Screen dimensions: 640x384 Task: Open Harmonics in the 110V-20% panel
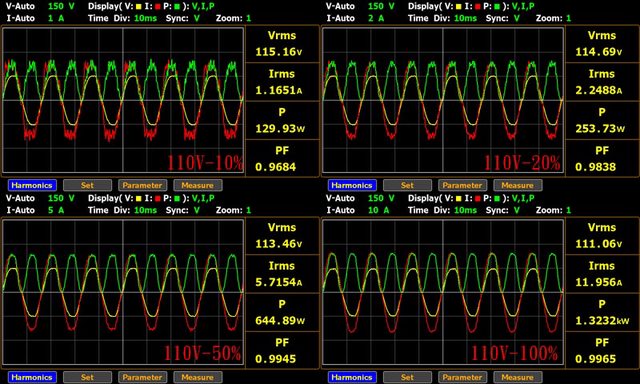(352, 185)
